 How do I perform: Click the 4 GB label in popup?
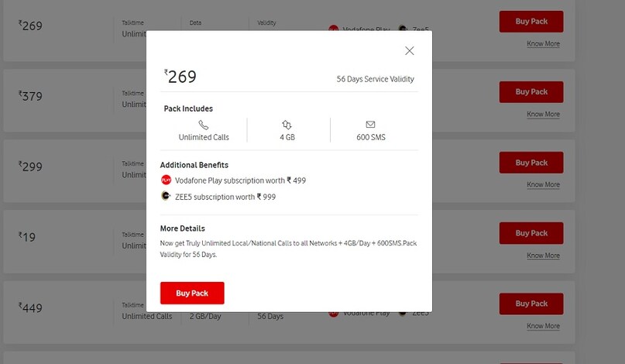(287, 137)
